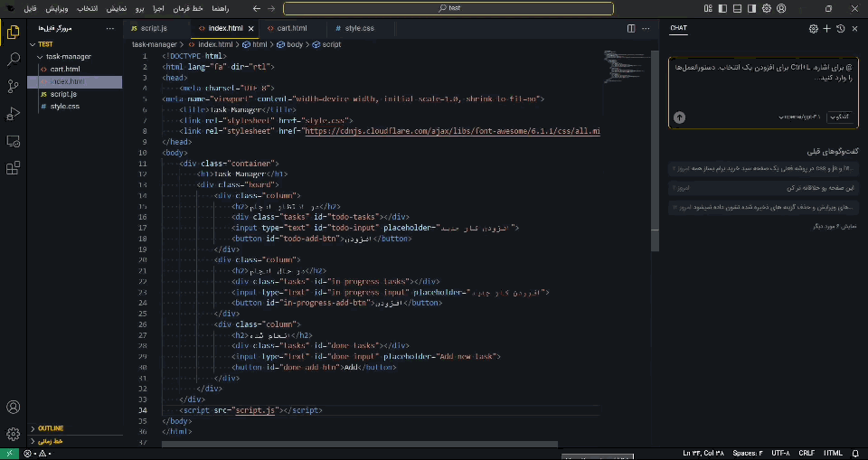868x460 pixels.
Task: Open the chat model picker dropdown
Action: [800, 117]
